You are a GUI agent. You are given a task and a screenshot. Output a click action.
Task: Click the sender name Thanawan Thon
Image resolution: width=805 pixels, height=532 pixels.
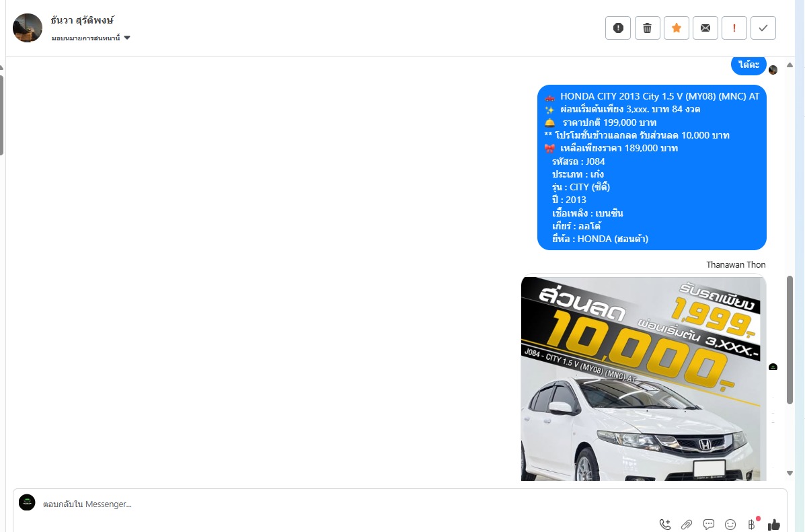coord(736,264)
